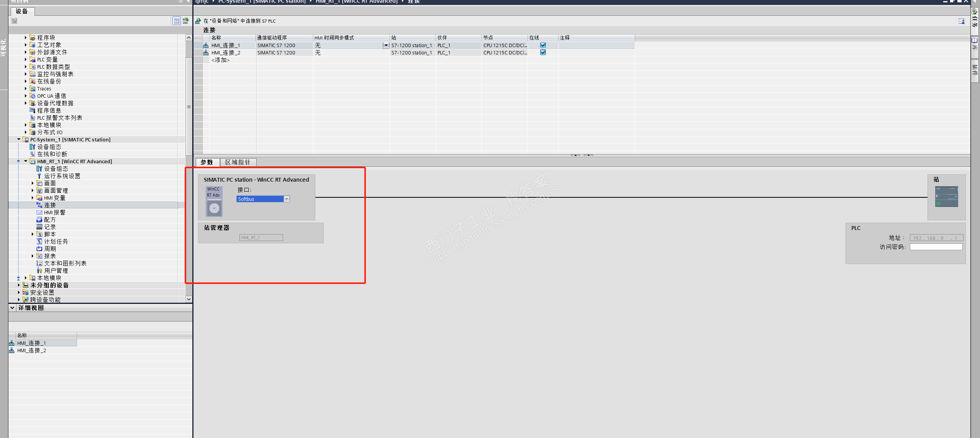980x438 pixels.
Task: Uncheck 在线 checkbox for HMI_连接_1
Action: (543, 45)
